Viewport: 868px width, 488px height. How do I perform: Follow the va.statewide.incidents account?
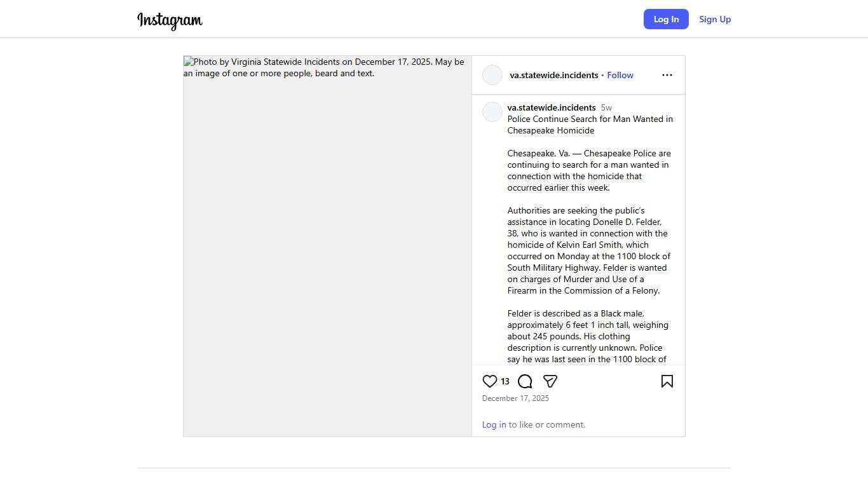point(620,75)
